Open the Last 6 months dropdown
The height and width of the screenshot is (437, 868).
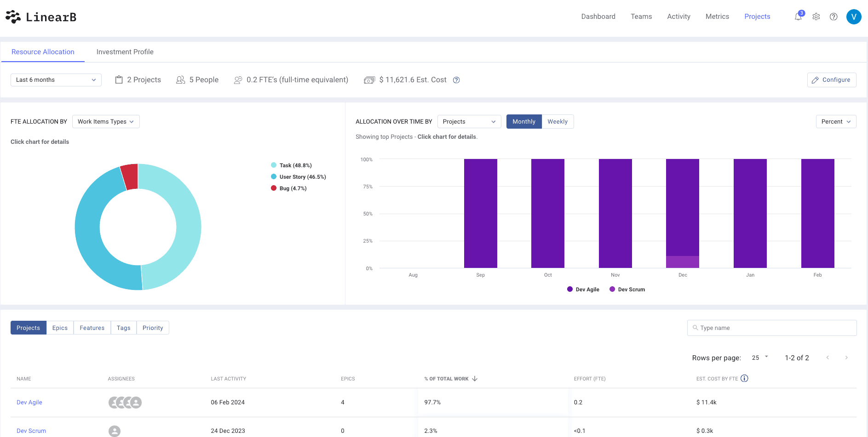click(x=56, y=80)
